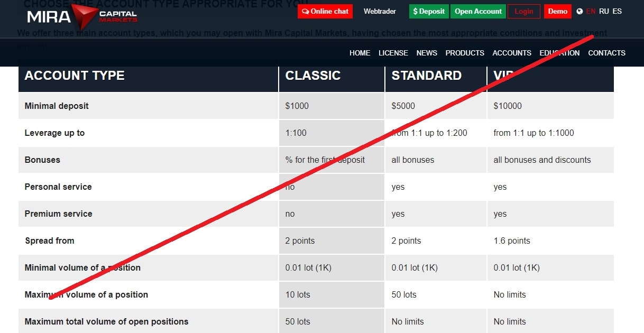Image resolution: width=644 pixels, height=333 pixels.
Task: Click the Mira Capital Markets logo
Action: [x=82, y=16]
